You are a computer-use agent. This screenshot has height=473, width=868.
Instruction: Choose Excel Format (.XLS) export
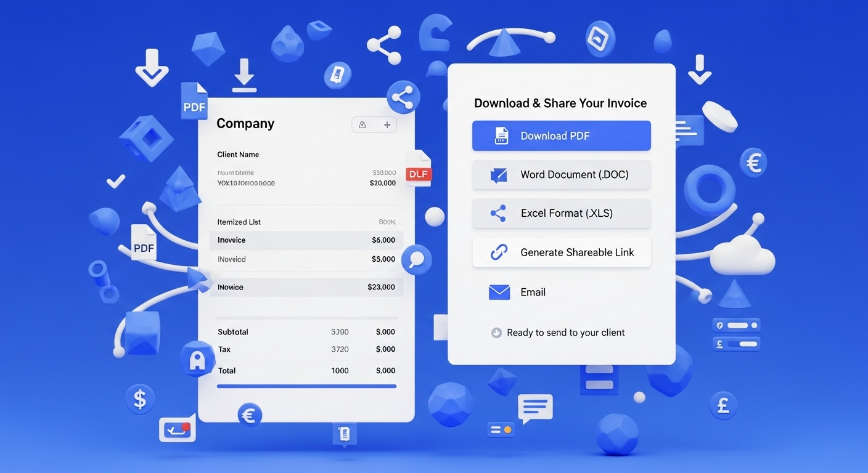coord(561,214)
